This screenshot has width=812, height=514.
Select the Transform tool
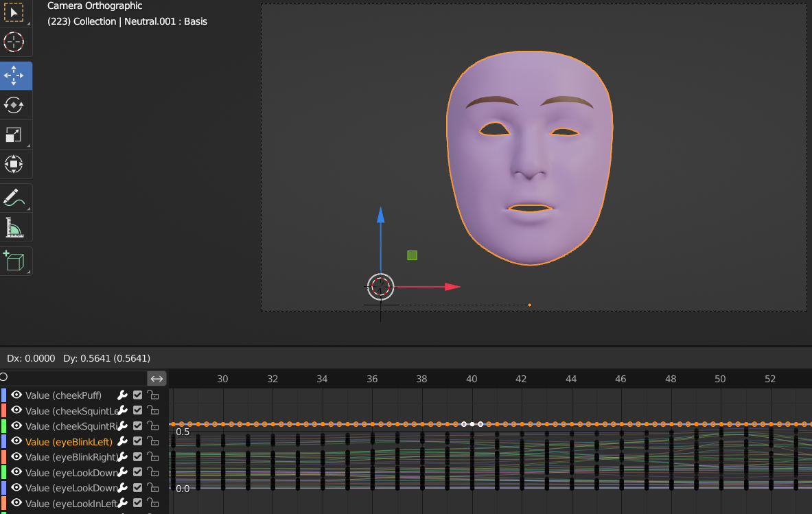click(x=14, y=164)
